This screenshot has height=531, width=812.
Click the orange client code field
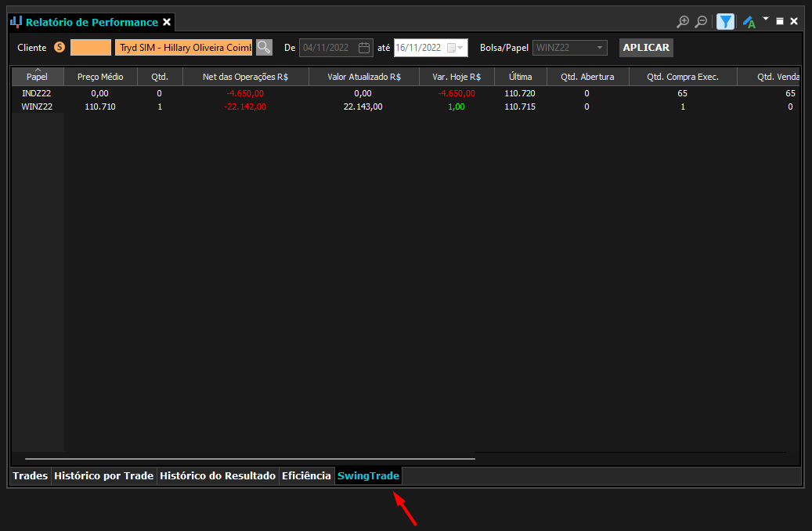91,47
